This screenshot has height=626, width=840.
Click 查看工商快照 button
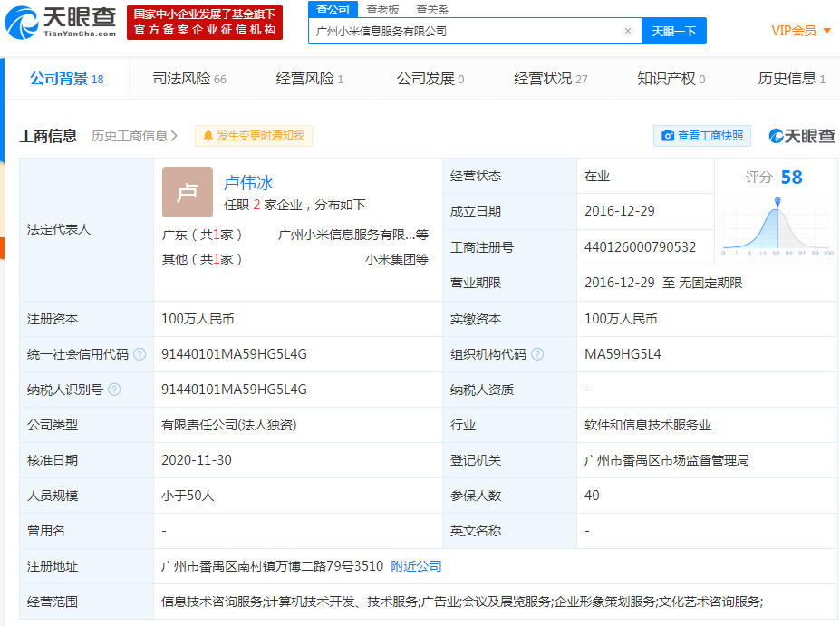(701, 136)
